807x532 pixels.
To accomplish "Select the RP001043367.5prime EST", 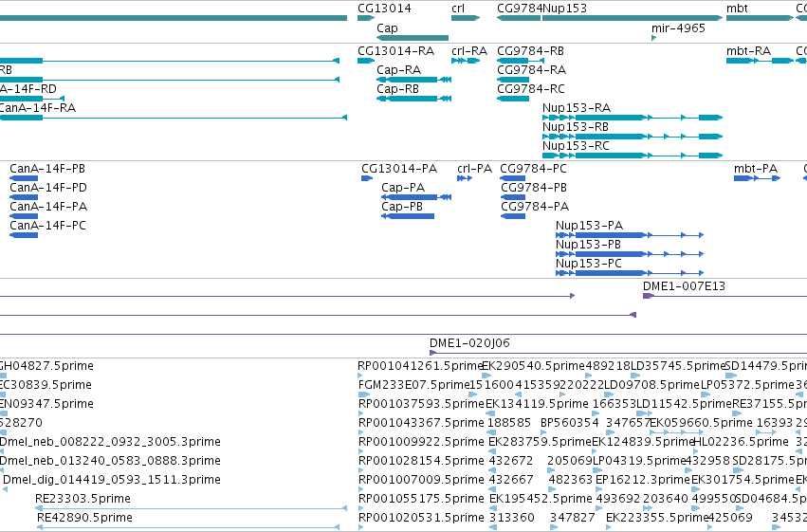I will [x=361, y=432].
